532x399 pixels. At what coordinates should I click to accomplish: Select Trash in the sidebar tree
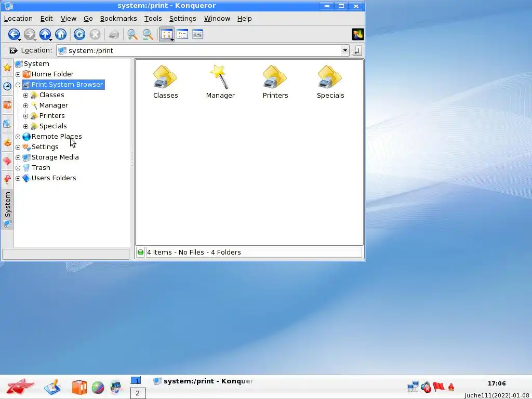coord(36,168)
